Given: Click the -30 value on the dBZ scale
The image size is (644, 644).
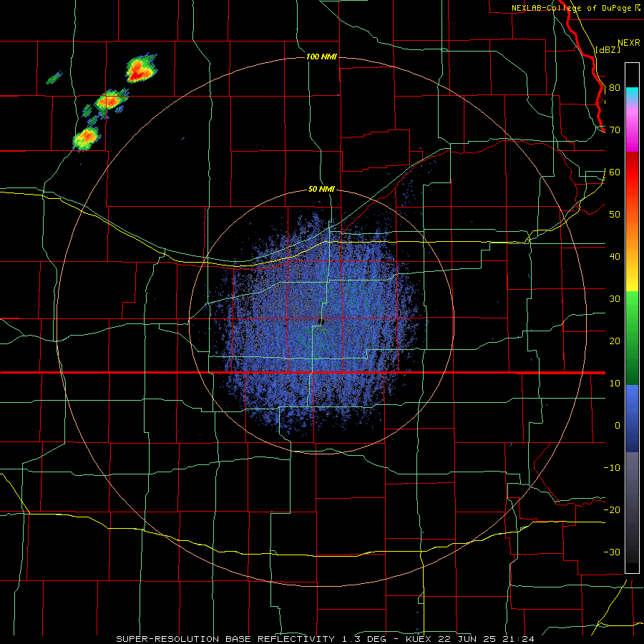Looking at the screenshot, I should [x=612, y=553].
